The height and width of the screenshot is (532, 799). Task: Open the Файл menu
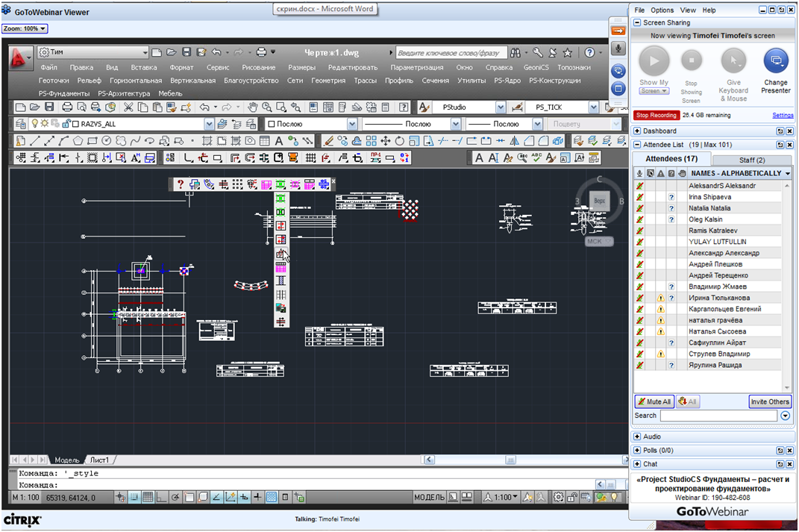coord(49,67)
